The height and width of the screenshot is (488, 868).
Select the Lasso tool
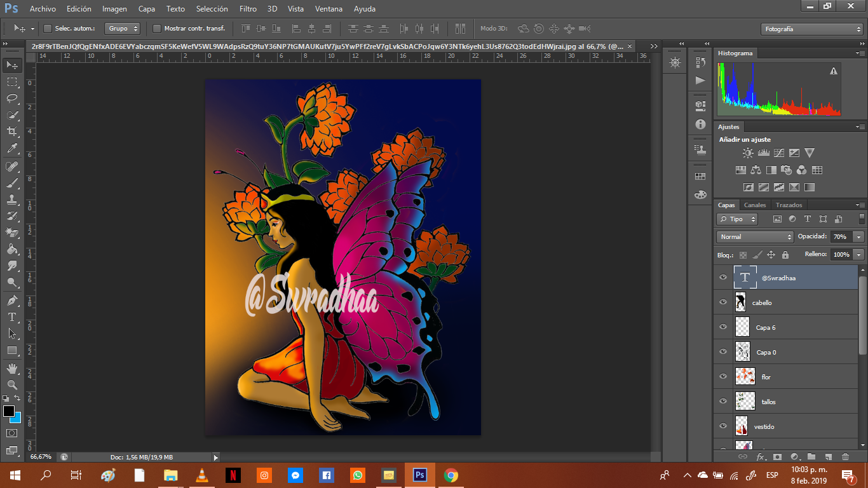(x=12, y=98)
